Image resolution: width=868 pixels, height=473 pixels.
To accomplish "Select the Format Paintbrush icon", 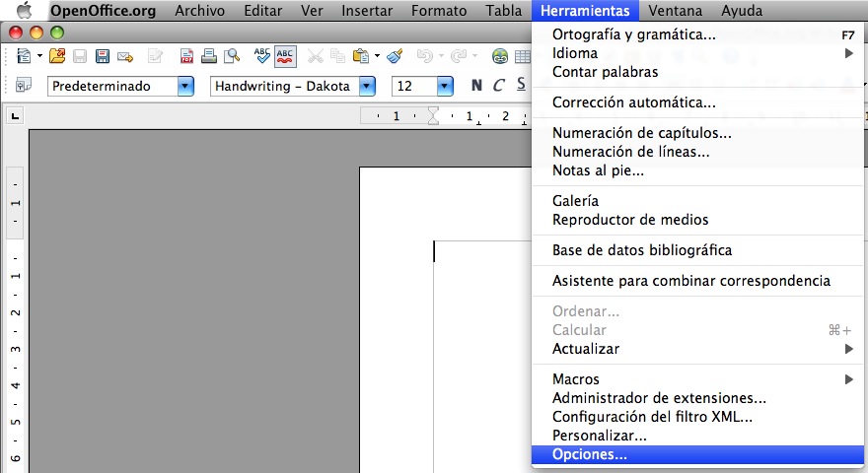I will coord(396,56).
